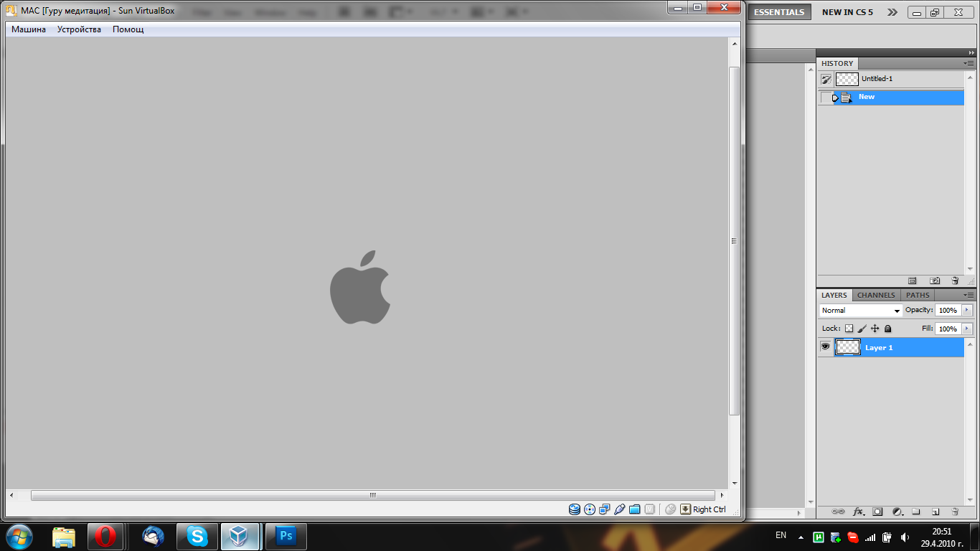Select the Layer 1 thumbnail

coord(848,347)
